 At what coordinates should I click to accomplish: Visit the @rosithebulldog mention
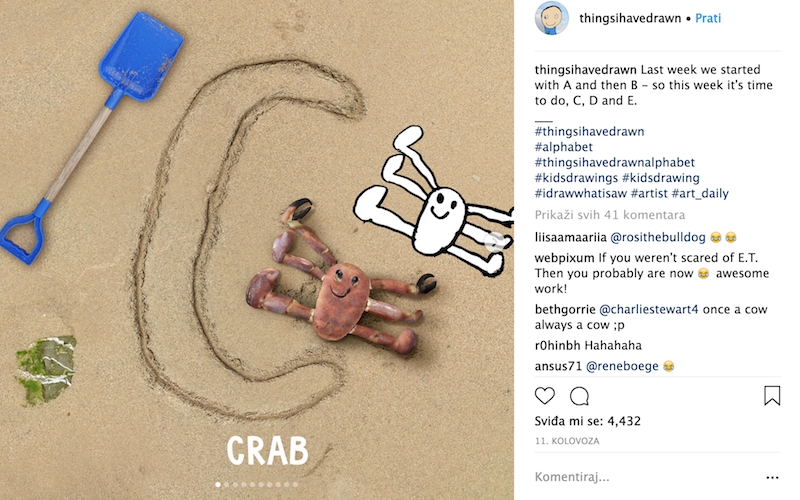coord(658,237)
